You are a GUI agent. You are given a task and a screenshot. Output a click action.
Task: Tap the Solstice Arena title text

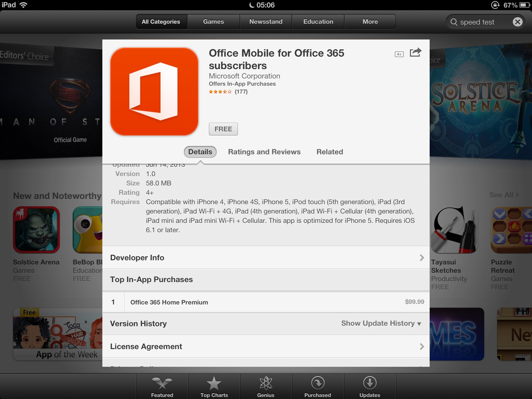[36, 262]
